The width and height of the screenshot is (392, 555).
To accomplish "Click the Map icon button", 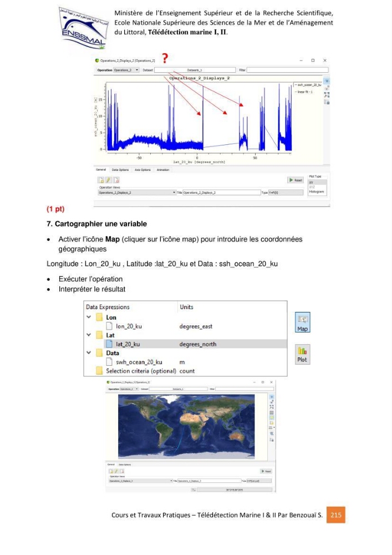I will coord(303,322).
